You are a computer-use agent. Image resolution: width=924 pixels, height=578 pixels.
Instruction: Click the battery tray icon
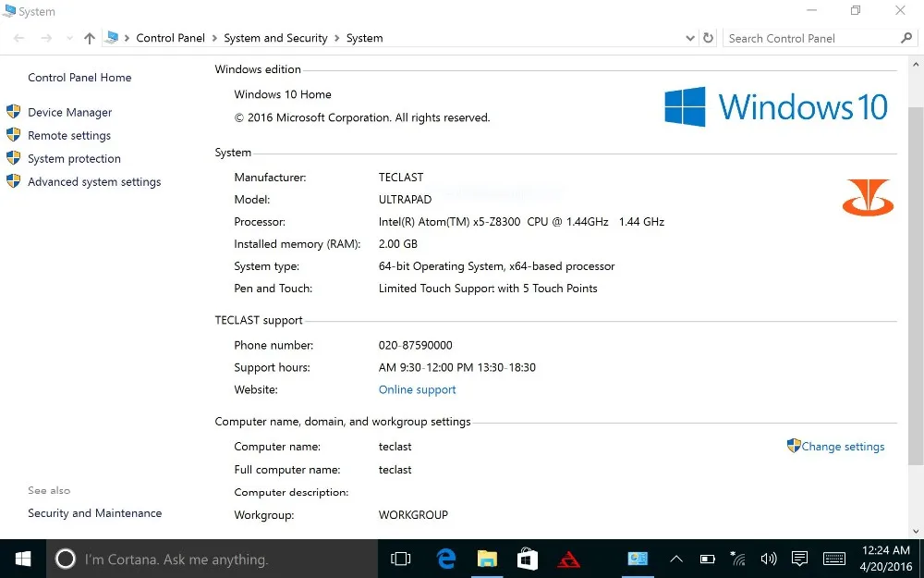(707, 559)
